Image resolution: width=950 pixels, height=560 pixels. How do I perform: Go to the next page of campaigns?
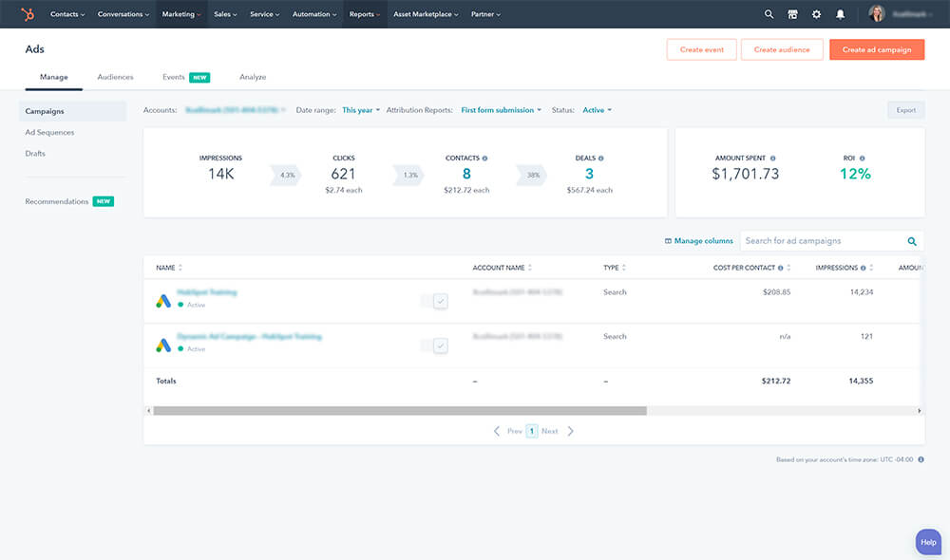pyautogui.click(x=549, y=430)
